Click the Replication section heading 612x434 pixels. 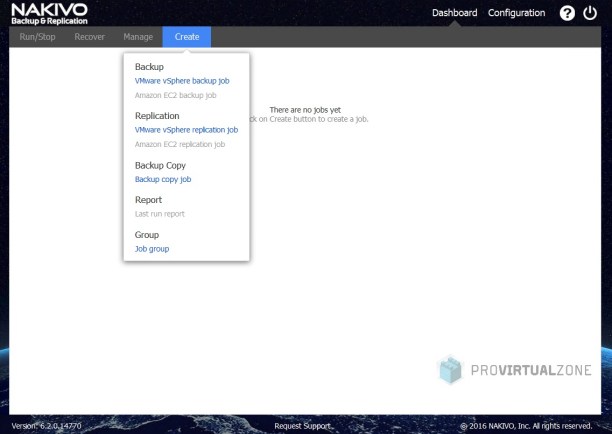[x=157, y=116]
